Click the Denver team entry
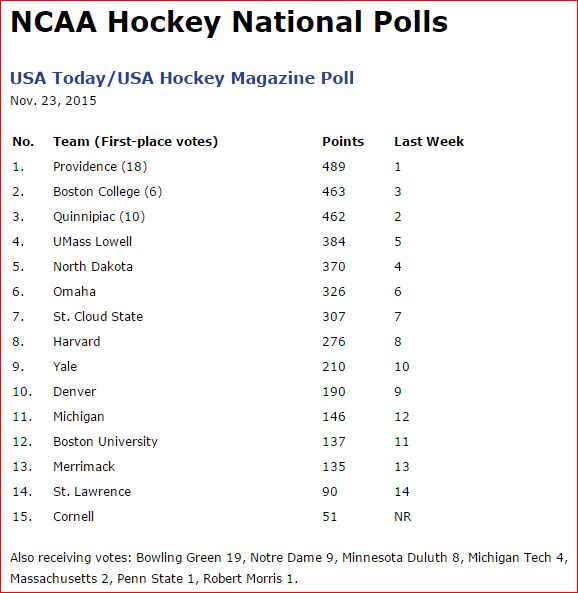The image size is (578, 593). click(75, 391)
